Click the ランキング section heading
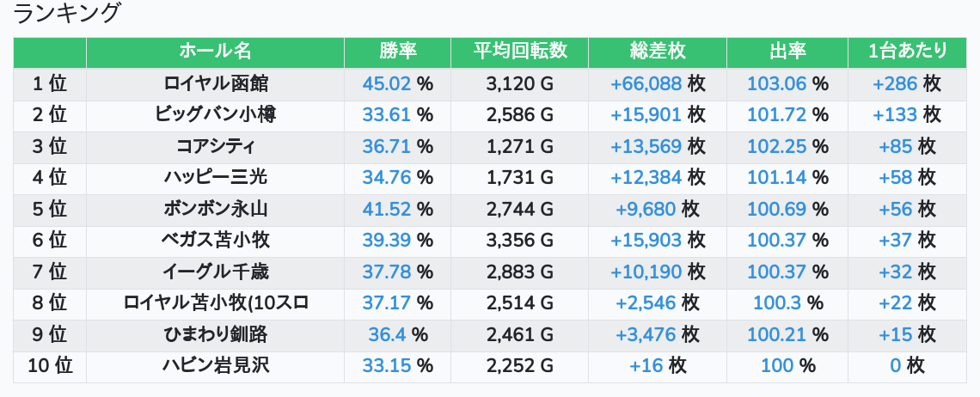Image resolution: width=980 pixels, height=397 pixels. coord(68,15)
